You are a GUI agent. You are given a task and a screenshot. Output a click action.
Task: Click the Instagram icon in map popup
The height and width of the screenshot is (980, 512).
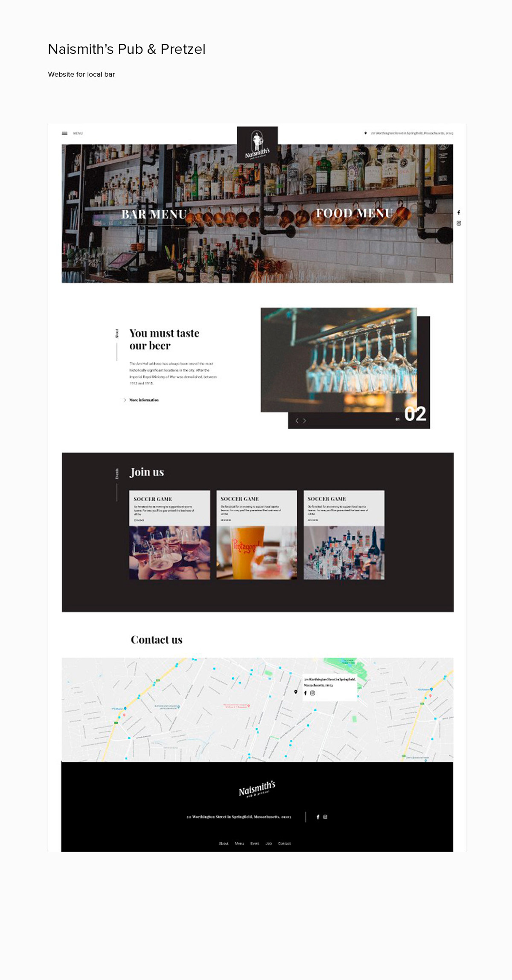click(312, 693)
